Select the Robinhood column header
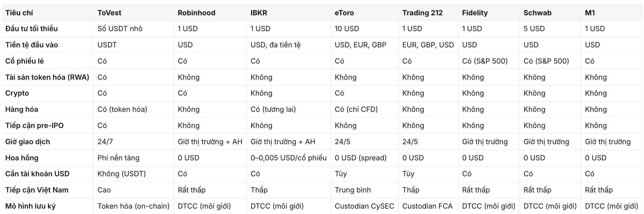The width and height of the screenshot is (644, 214). coord(196,13)
